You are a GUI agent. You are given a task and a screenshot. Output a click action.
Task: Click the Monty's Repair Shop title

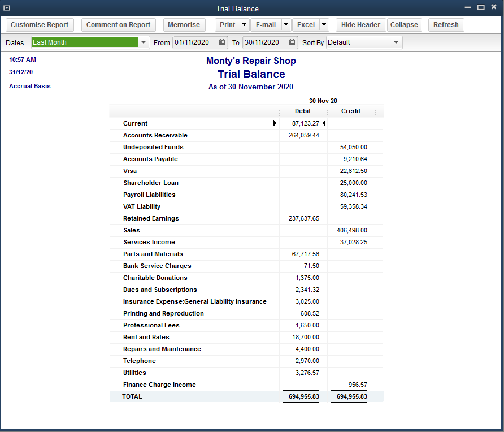(251, 61)
